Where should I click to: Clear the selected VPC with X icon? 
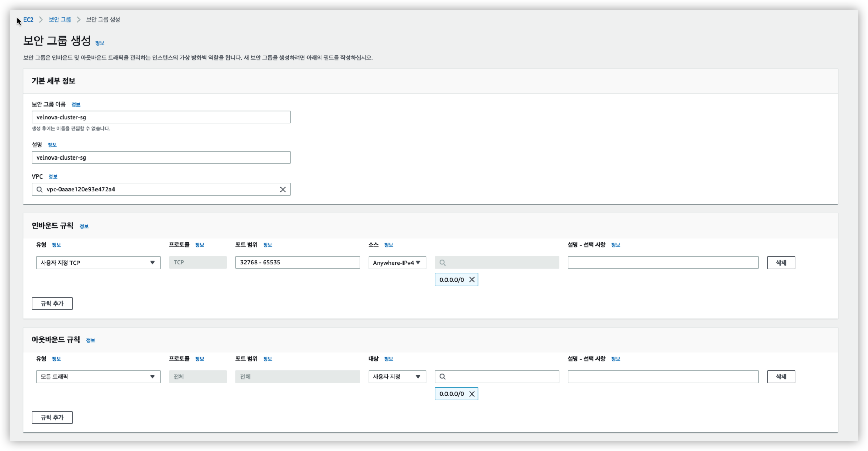(x=282, y=189)
